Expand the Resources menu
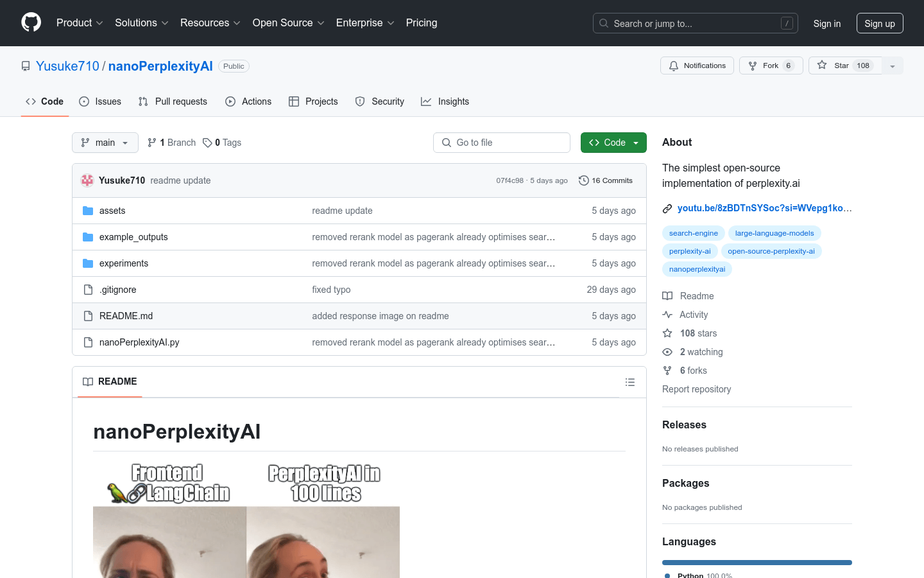Screen dimensions: 924x578 (210, 23)
